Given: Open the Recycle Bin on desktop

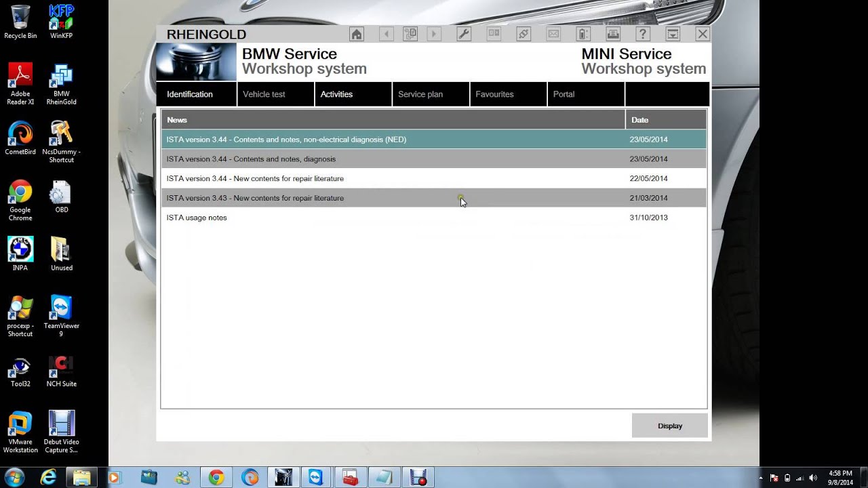Looking at the screenshot, I should (x=20, y=22).
